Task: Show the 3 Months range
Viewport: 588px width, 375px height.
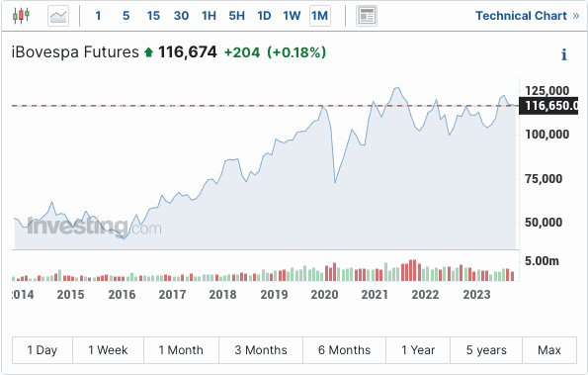Action: pyautogui.click(x=261, y=350)
